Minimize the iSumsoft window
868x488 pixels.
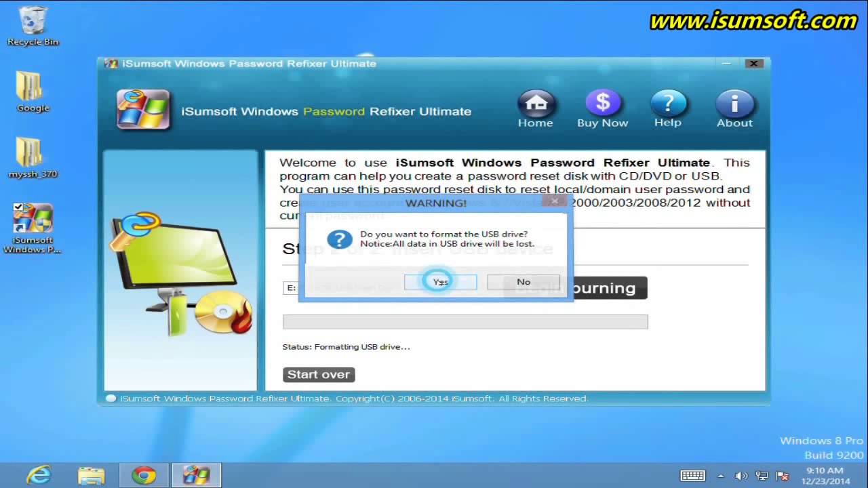(726, 64)
